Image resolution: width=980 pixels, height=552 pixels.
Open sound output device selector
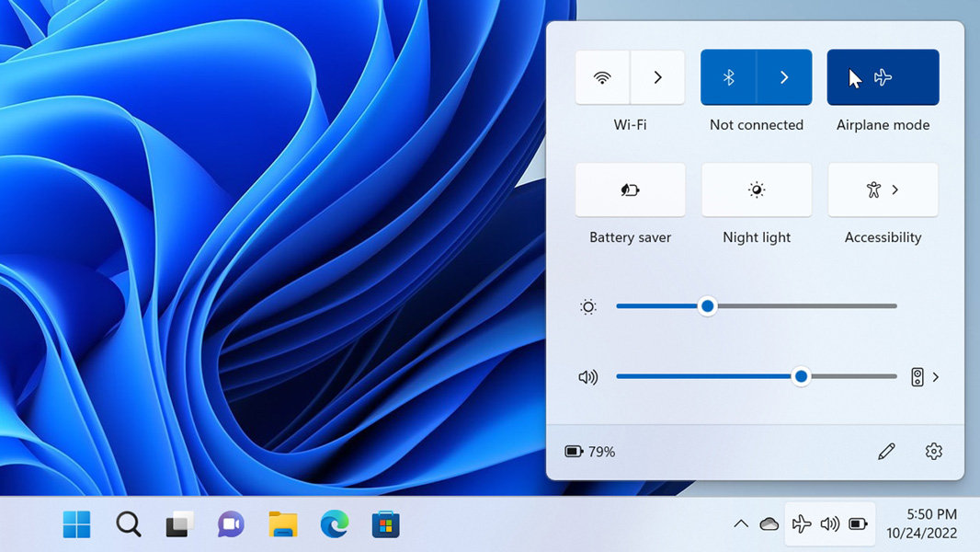click(x=925, y=377)
